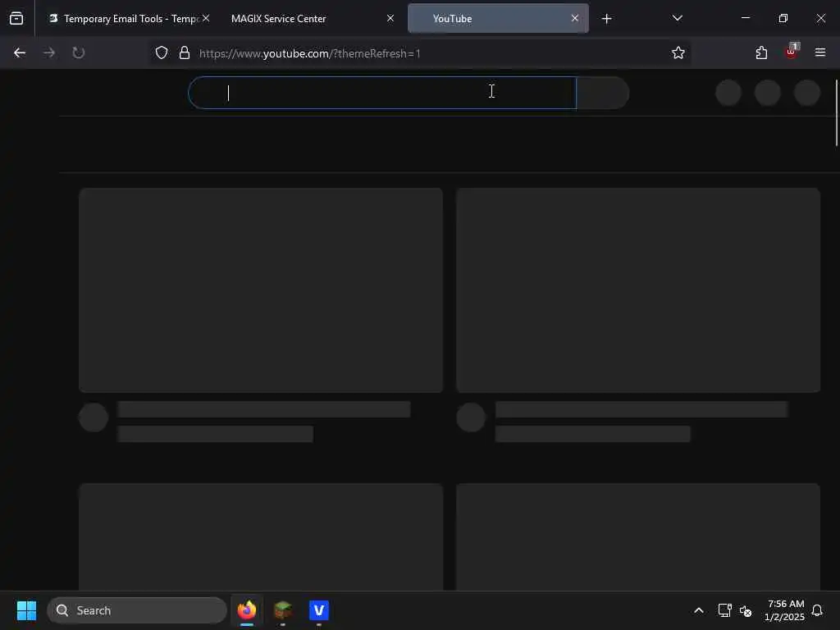Open Firefox View recent browsing icon
The height and width of the screenshot is (630, 840).
pos(16,18)
